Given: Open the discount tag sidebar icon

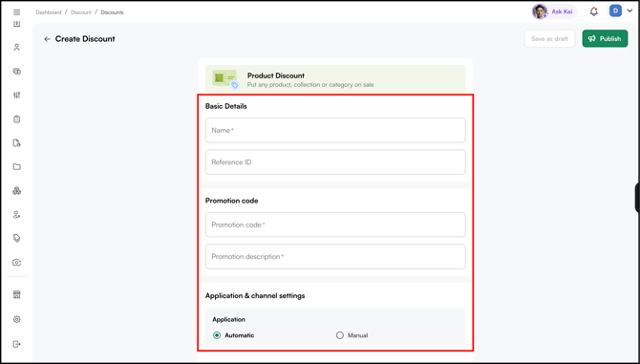Looking at the screenshot, I should tap(17, 238).
